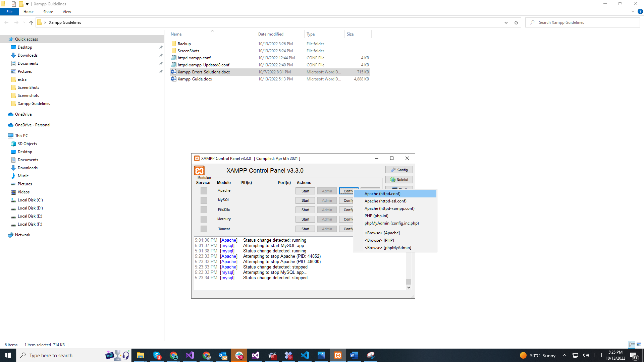Image resolution: width=644 pixels, height=362 pixels.
Task: Toggle the Tomcat service checkbox in XAMPP
Action: tap(204, 229)
